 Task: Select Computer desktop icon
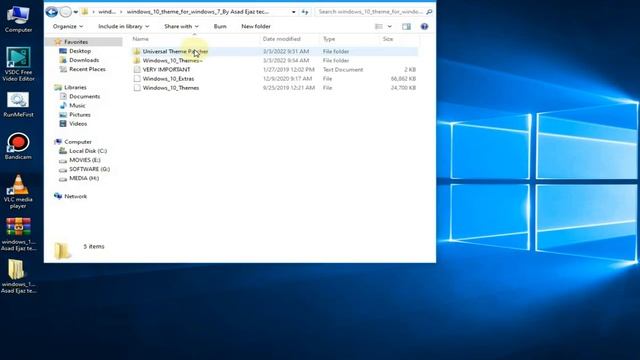point(18,18)
